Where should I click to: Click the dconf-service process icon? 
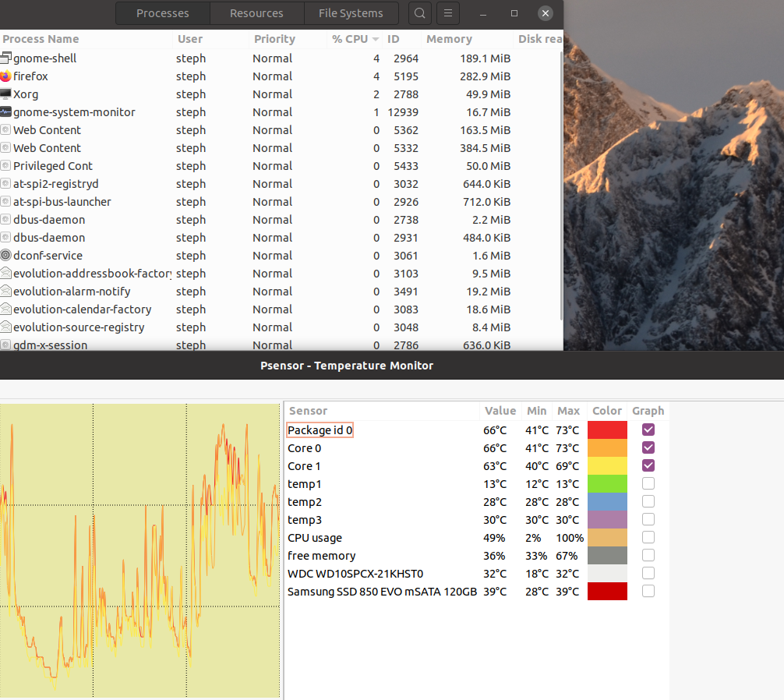point(5,256)
